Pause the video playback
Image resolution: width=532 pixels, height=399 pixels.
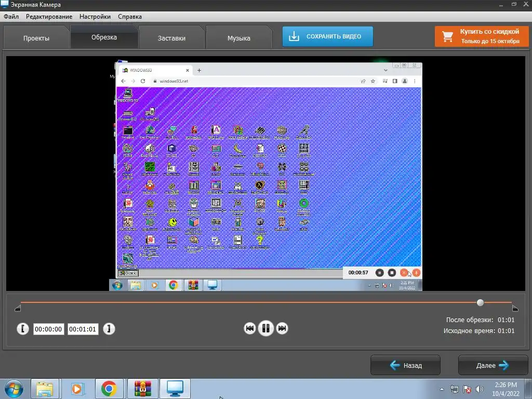(265, 328)
